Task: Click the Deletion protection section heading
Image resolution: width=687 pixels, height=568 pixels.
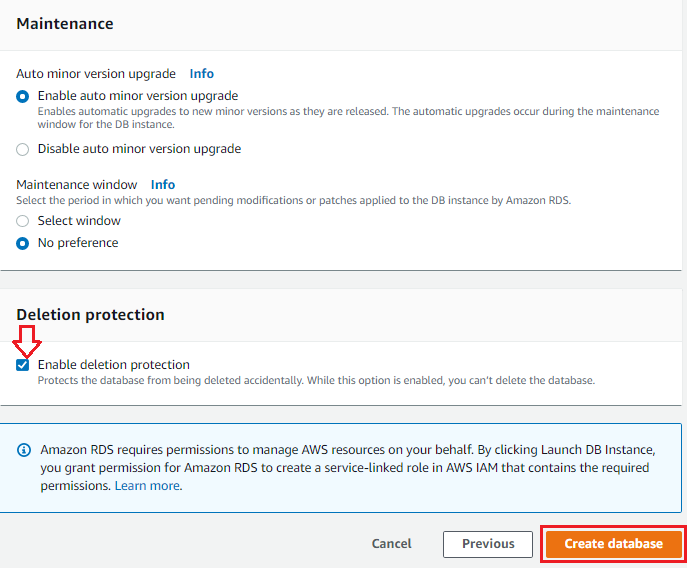Action: tap(90, 315)
